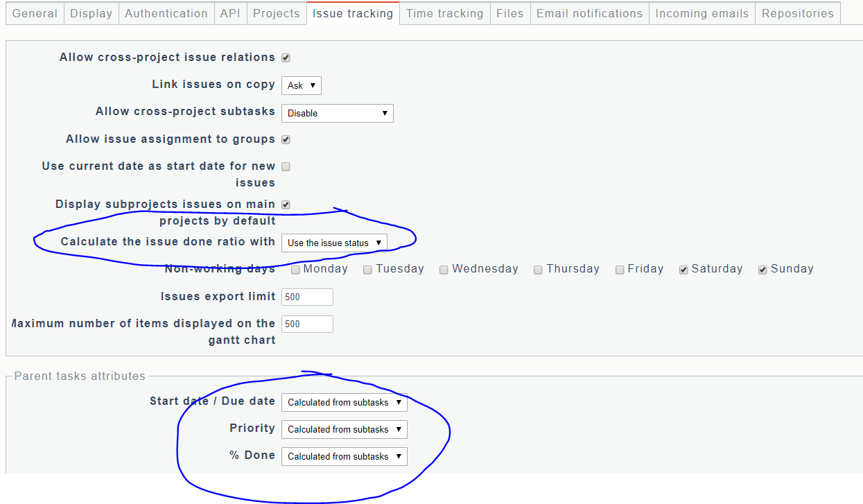The height and width of the screenshot is (504, 863).
Task: Toggle Allow cross-project issue relations checkbox
Action: click(x=286, y=58)
